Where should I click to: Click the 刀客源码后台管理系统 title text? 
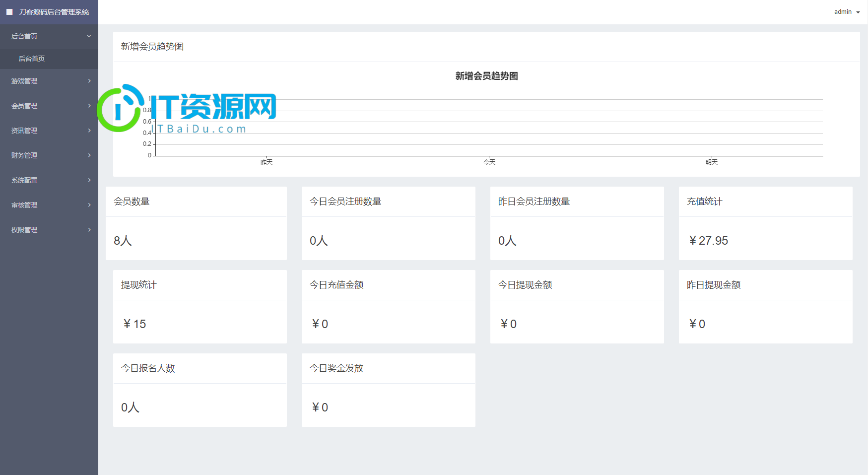click(x=54, y=12)
